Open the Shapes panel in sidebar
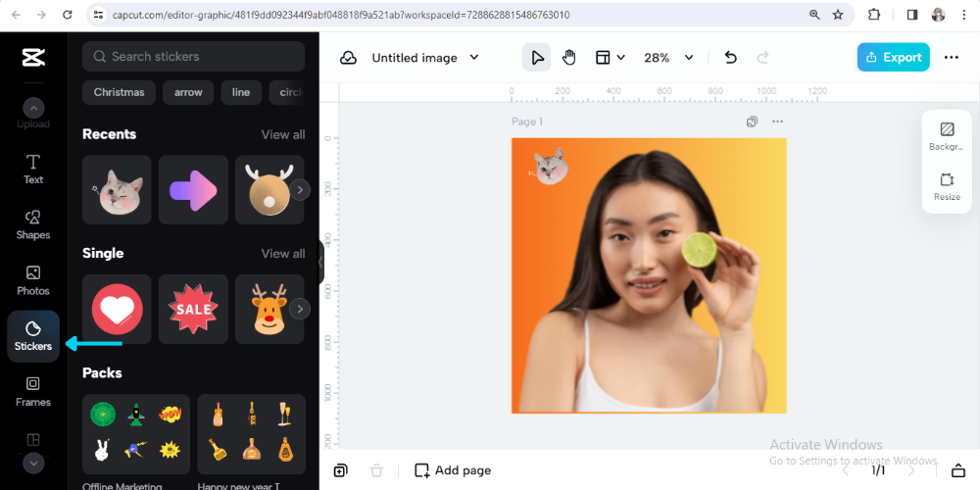Screen dimensions: 980x490 [33, 225]
